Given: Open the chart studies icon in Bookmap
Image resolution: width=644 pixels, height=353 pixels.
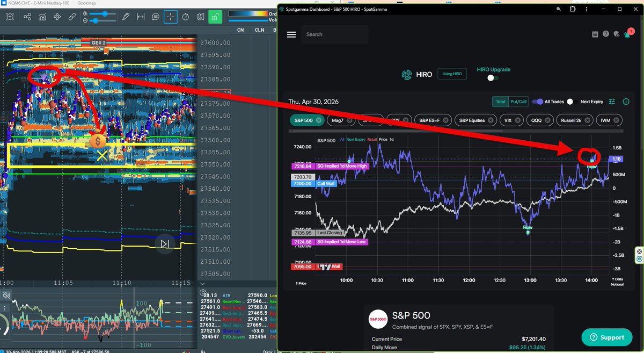Looking at the screenshot, I should click(42, 17).
